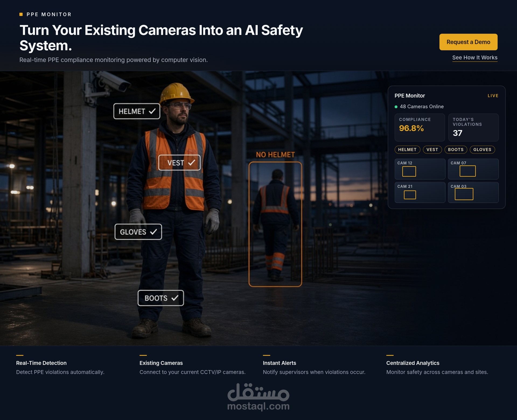Open the CAM 07 feed thumbnail

(473, 169)
